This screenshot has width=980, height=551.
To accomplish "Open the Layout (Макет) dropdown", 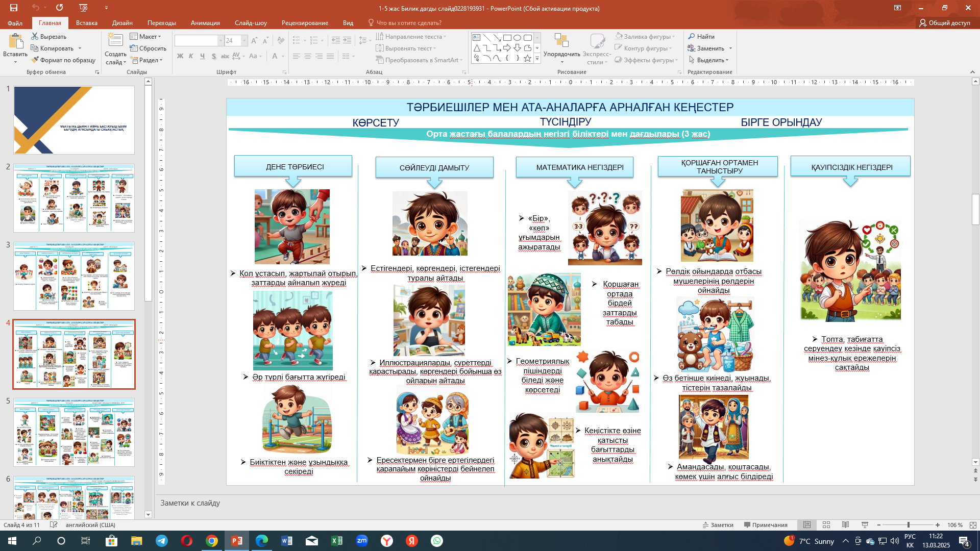I will 145,36.
